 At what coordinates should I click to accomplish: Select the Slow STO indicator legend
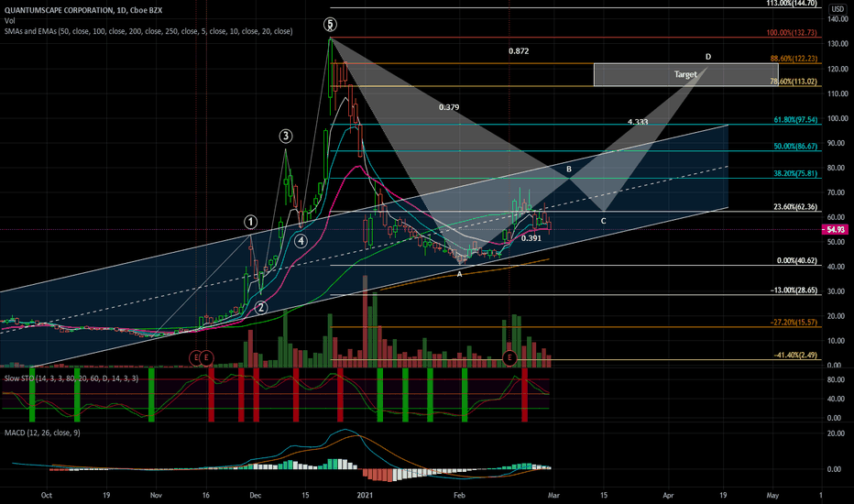tap(71, 378)
